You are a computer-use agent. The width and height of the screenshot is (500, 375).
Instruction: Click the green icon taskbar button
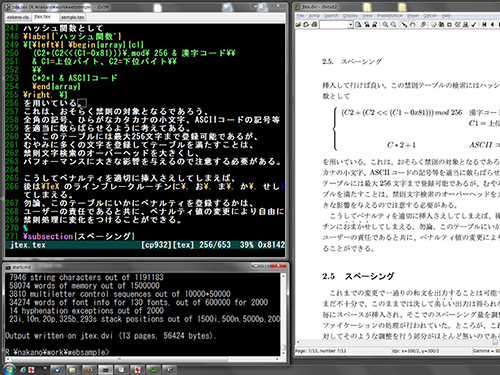click(x=153, y=370)
